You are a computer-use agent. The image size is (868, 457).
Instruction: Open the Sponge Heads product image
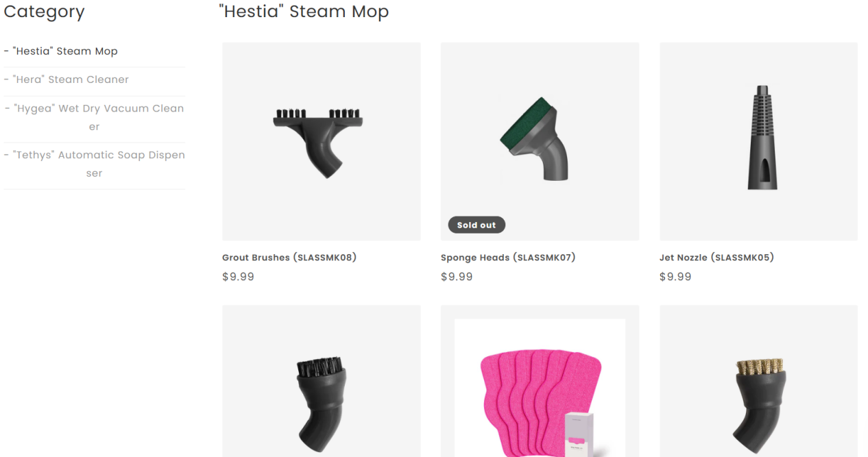tap(540, 142)
